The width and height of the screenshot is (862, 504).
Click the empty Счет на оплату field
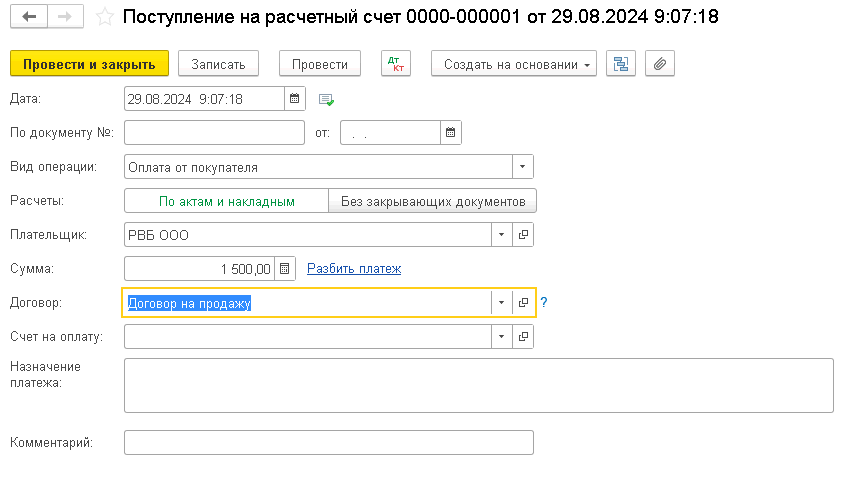(308, 336)
